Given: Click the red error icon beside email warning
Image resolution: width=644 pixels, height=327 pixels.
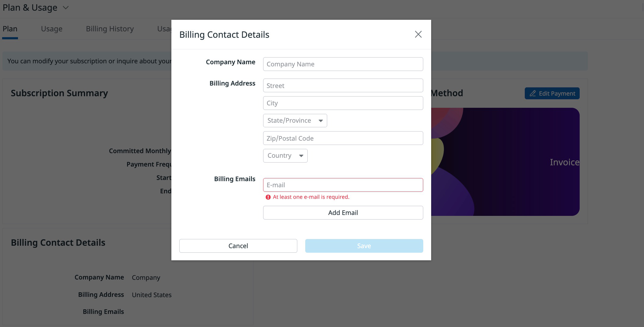Looking at the screenshot, I should click(x=268, y=197).
